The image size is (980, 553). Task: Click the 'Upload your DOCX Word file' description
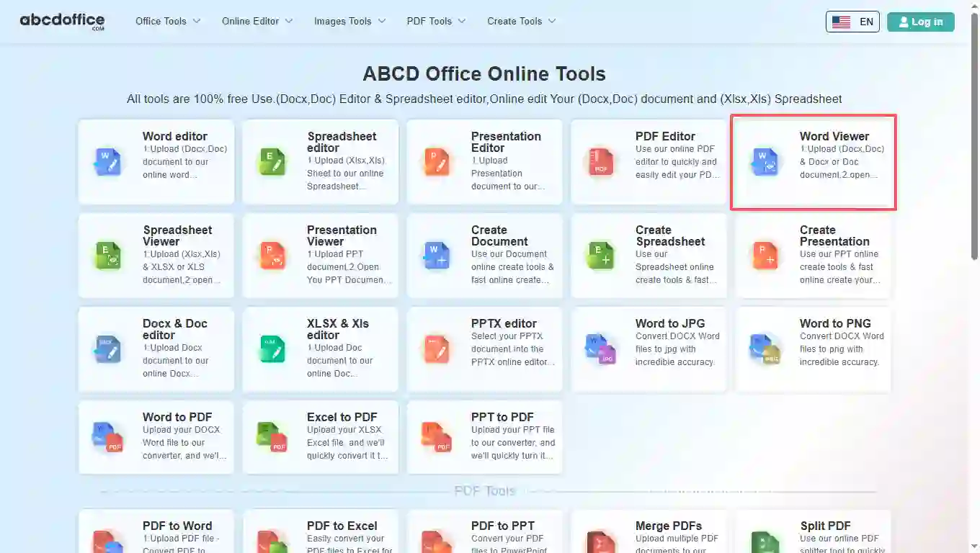pos(184,443)
